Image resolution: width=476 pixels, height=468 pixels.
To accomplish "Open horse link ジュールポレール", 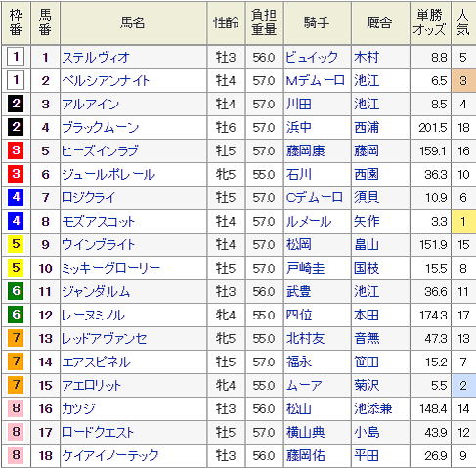I will pyautogui.click(x=108, y=175).
